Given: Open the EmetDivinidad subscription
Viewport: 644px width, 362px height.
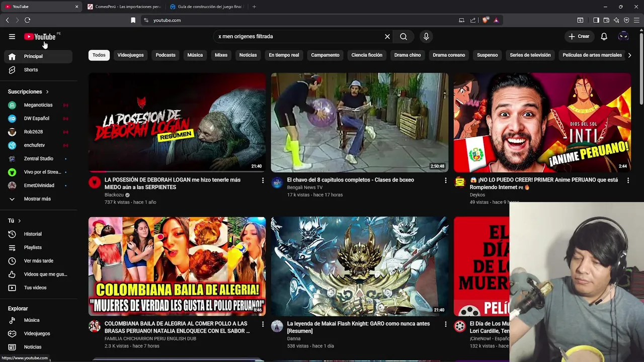Looking at the screenshot, I should coord(38,186).
